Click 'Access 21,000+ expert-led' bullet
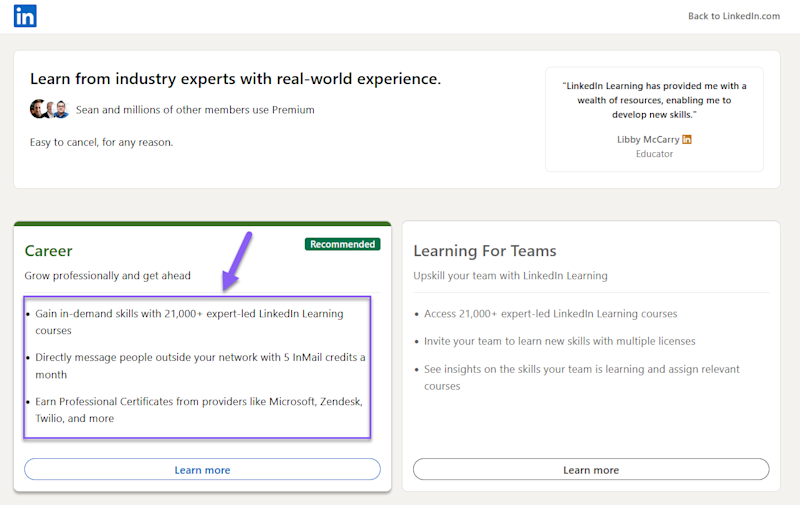This screenshot has height=505, width=800. (x=551, y=314)
